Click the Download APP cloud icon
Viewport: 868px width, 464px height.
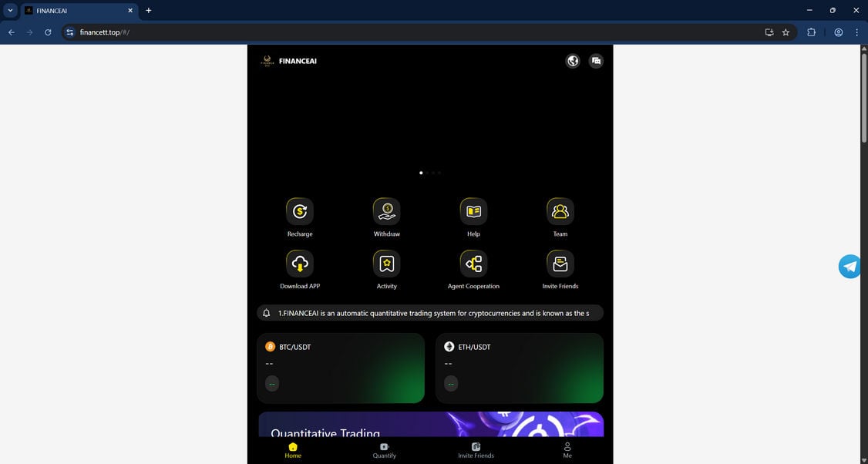click(x=299, y=264)
